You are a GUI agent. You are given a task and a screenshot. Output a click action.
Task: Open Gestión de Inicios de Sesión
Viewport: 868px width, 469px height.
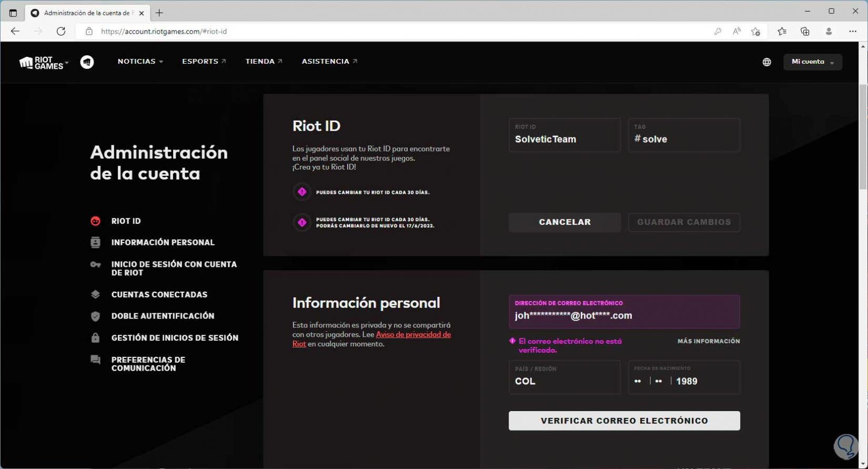tap(175, 338)
